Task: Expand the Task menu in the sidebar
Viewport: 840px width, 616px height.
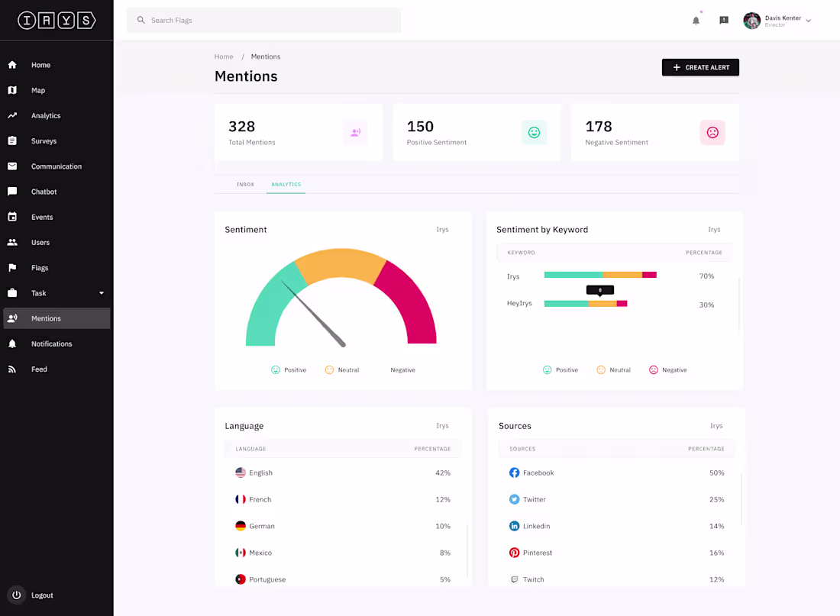Action: tap(99, 292)
